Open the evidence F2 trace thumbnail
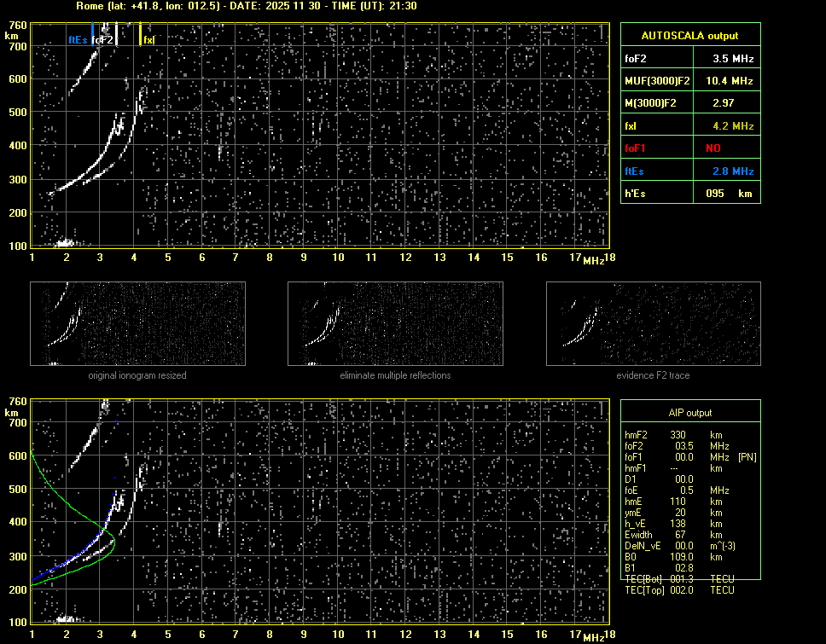The width and height of the screenshot is (826, 644). click(x=653, y=324)
